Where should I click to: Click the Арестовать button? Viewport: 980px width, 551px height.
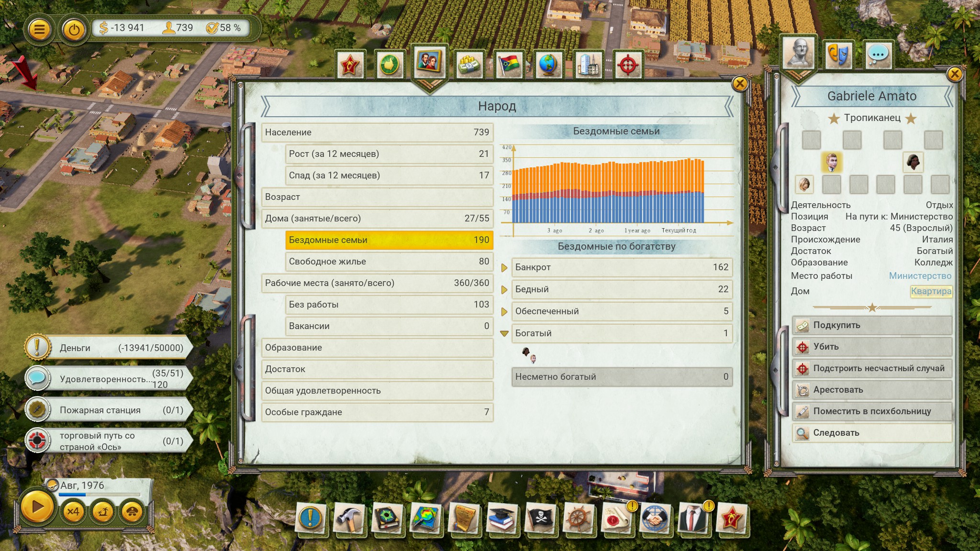pyautogui.click(x=872, y=390)
